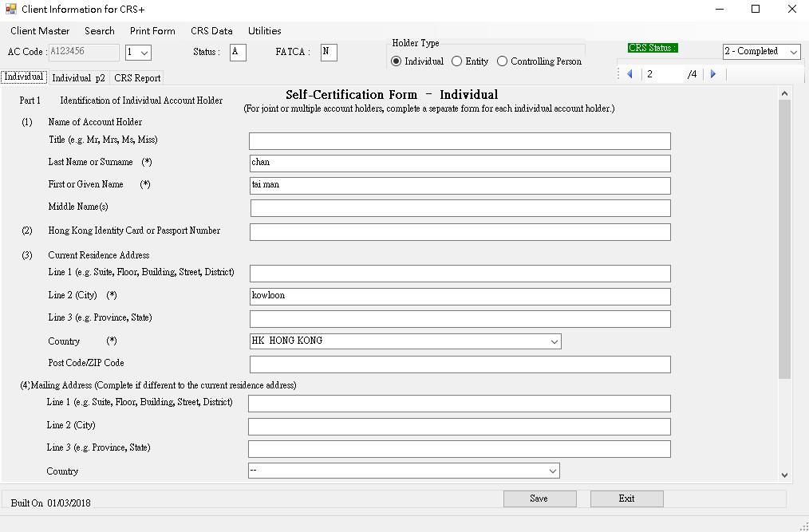The width and height of the screenshot is (809, 532).
Task: Minimize the Client Information window
Action: (x=720, y=10)
